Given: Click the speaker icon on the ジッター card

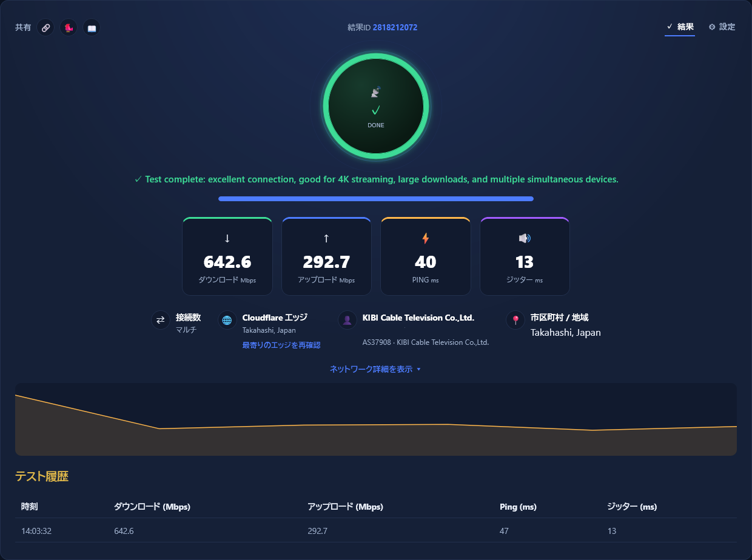Looking at the screenshot, I should (x=525, y=238).
